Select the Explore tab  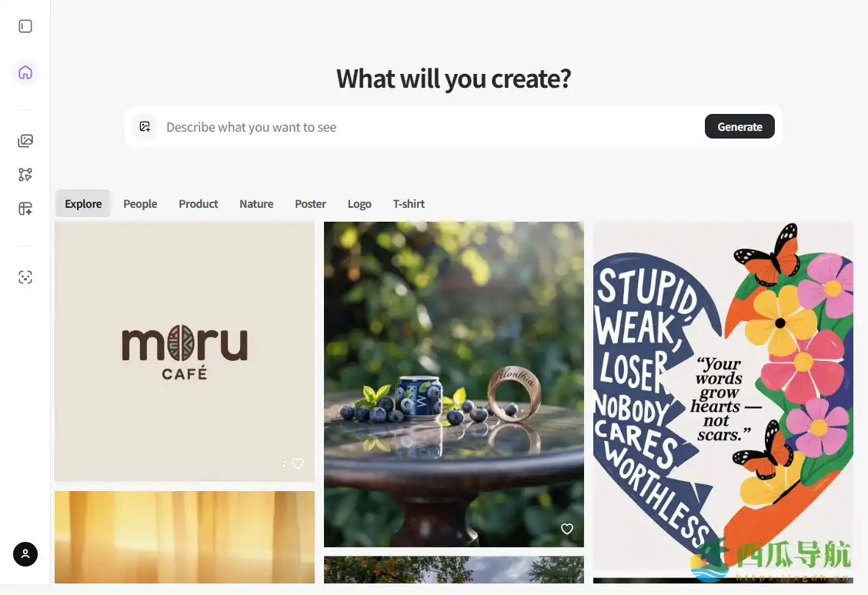83,204
